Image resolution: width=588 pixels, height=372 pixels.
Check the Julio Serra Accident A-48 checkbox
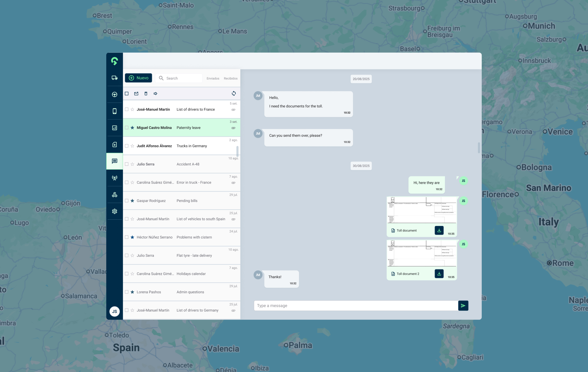(127, 164)
